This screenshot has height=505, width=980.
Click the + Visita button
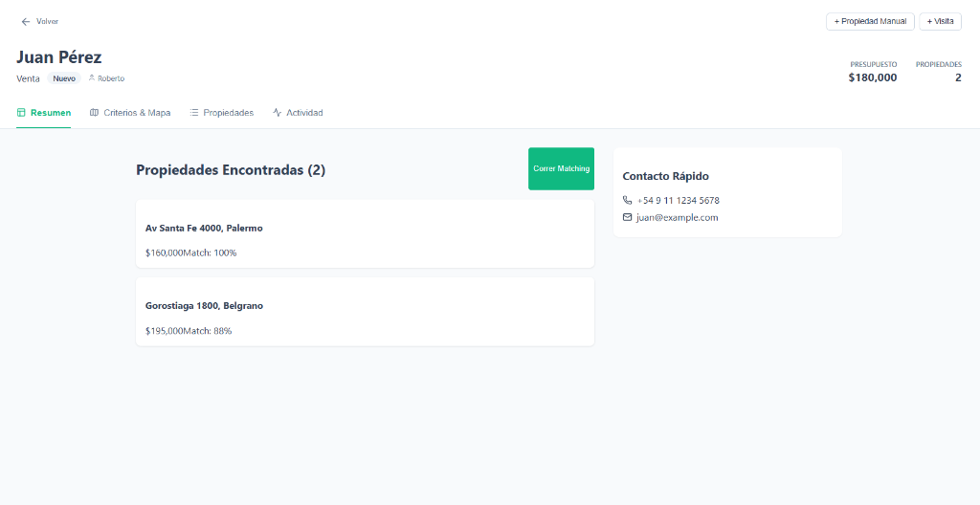(940, 21)
